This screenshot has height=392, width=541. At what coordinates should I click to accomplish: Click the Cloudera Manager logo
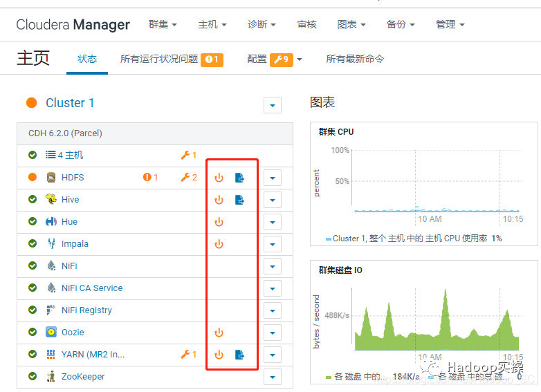(x=73, y=25)
